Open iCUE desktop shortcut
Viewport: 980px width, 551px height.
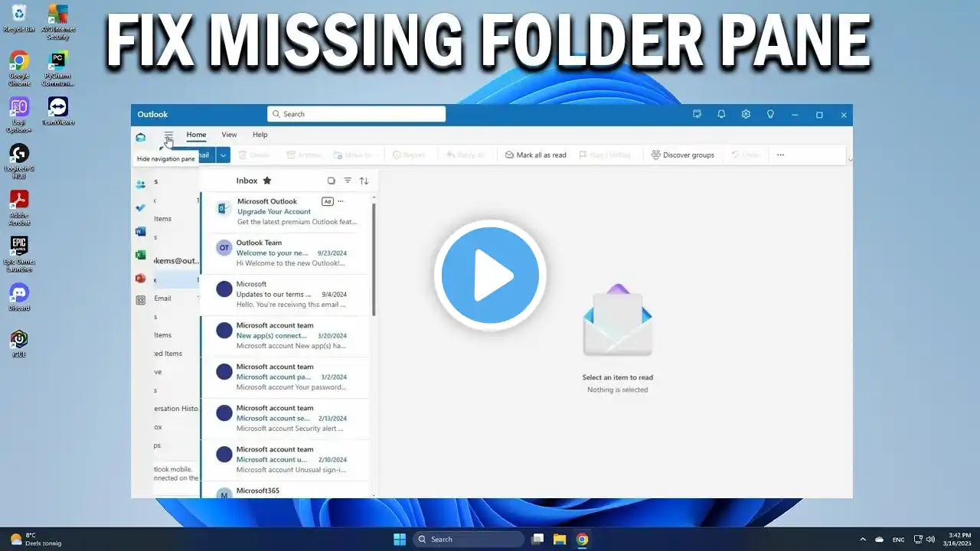coord(19,343)
